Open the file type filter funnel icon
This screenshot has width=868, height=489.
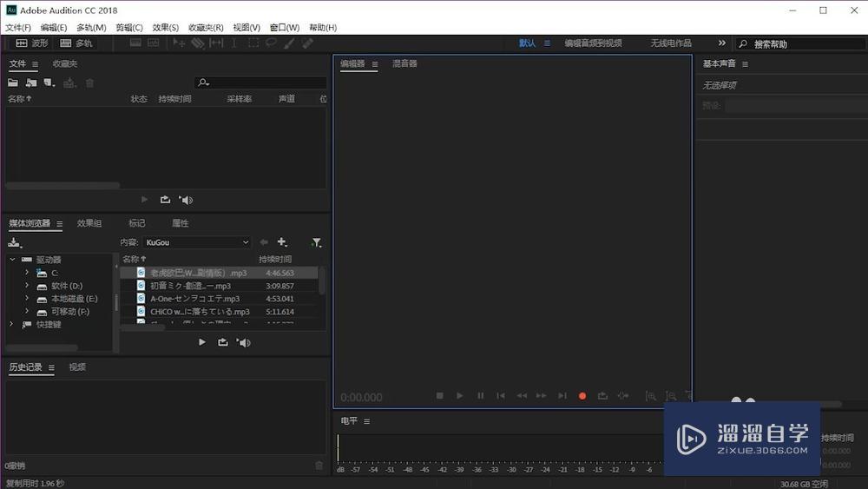[x=316, y=242]
